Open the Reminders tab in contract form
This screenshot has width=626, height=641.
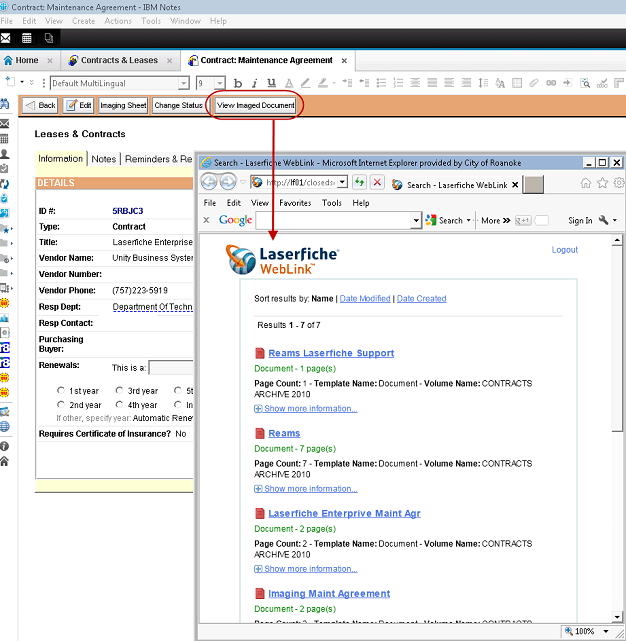tap(159, 159)
